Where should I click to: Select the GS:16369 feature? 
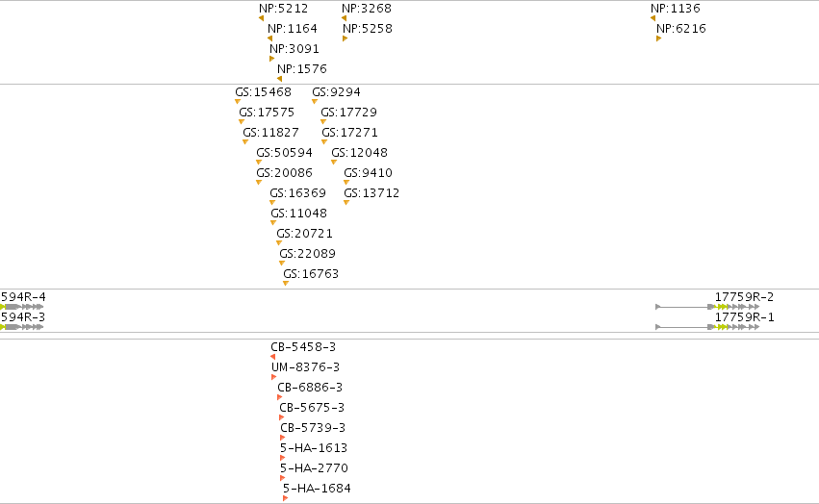click(297, 193)
